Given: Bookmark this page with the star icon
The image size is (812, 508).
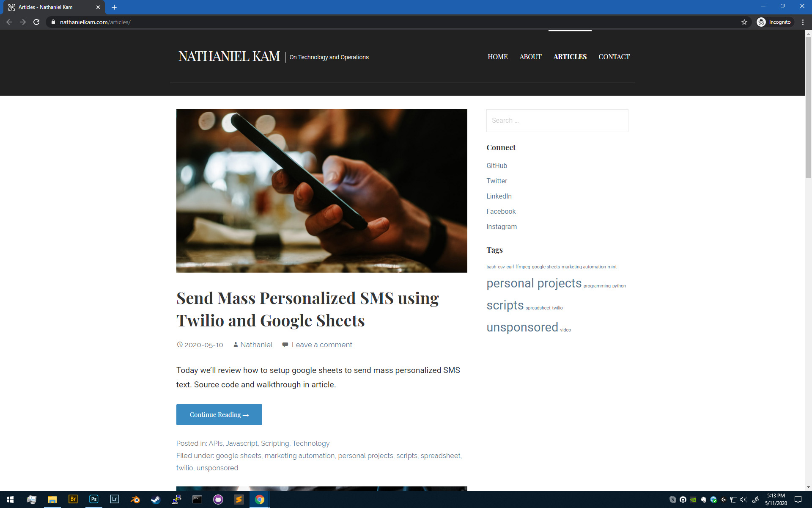Looking at the screenshot, I should (x=744, y=22).
